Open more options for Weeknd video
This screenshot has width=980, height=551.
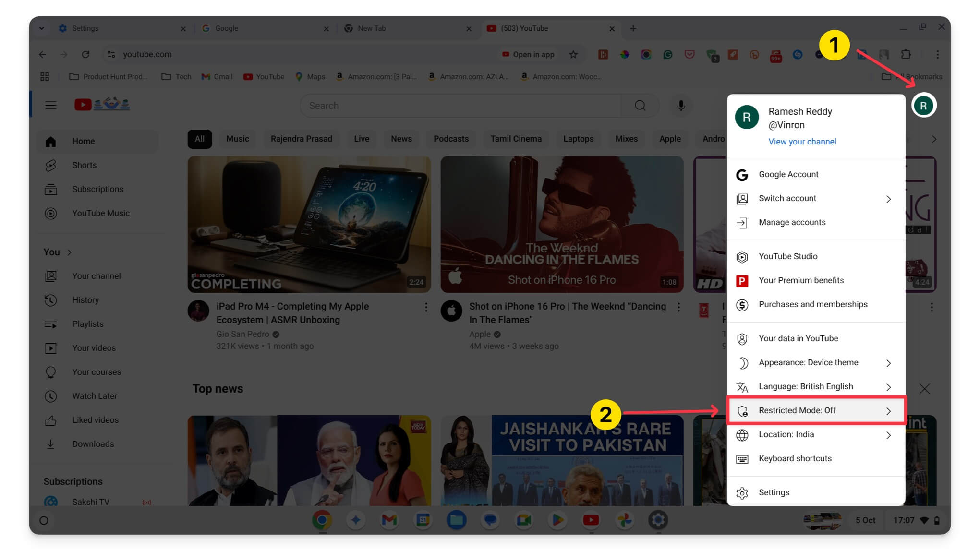tap(678, 307)
